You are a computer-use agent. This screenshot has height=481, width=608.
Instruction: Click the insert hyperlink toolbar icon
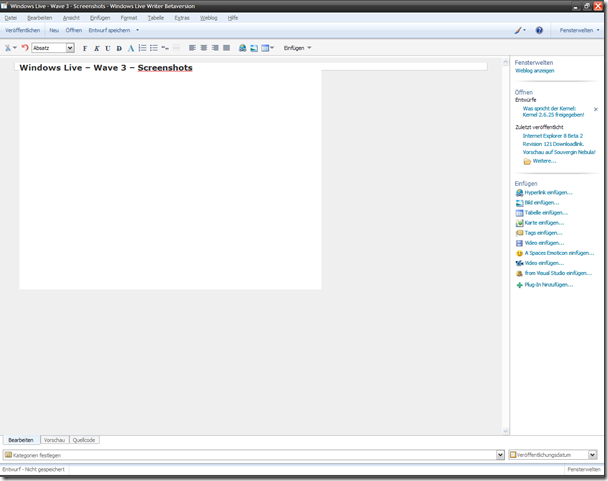point(242,48)
